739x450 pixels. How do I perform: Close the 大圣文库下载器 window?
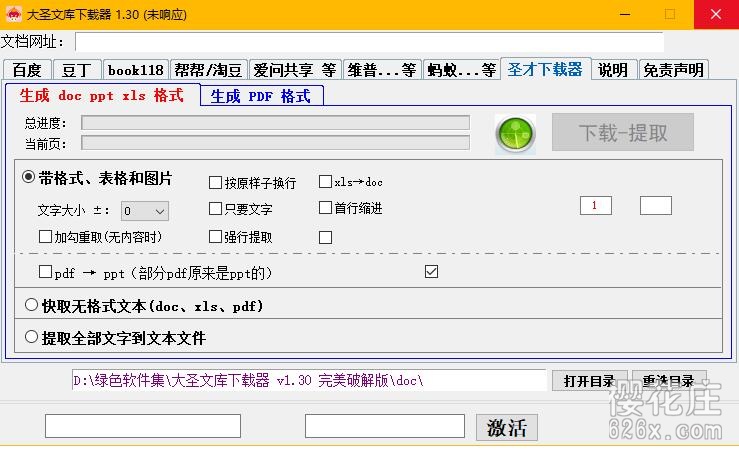tap(716, 14)
